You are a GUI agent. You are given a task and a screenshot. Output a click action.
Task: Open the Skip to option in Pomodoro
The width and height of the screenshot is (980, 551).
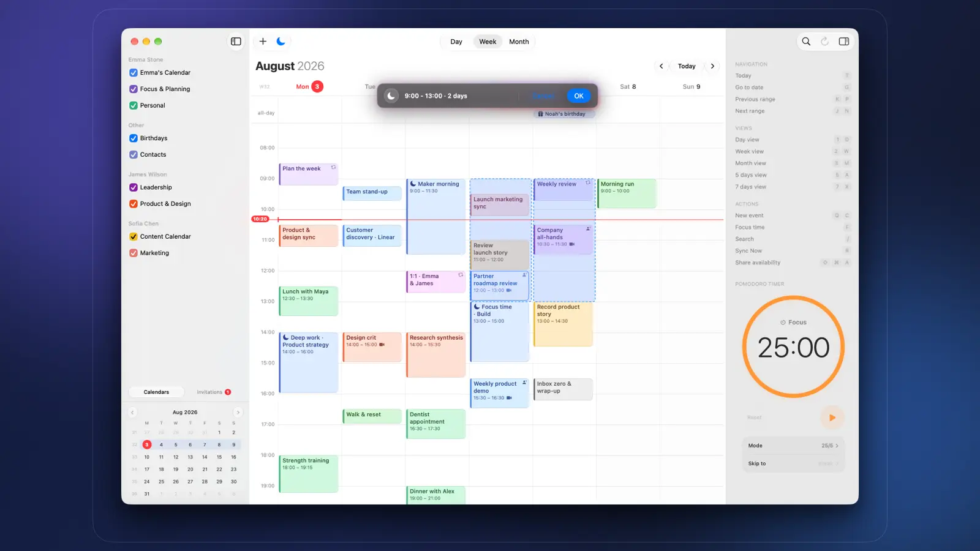[793, 463]
